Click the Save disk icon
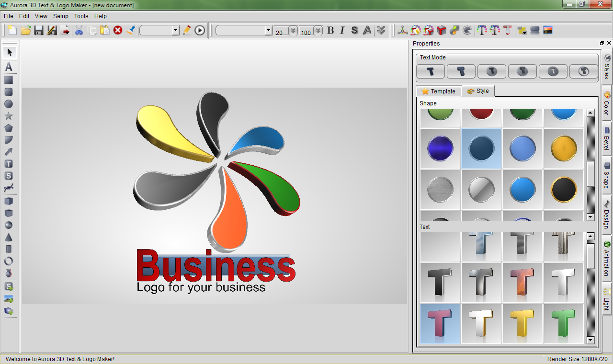Viewport: 613px width, 364px height. click(39, 30)
